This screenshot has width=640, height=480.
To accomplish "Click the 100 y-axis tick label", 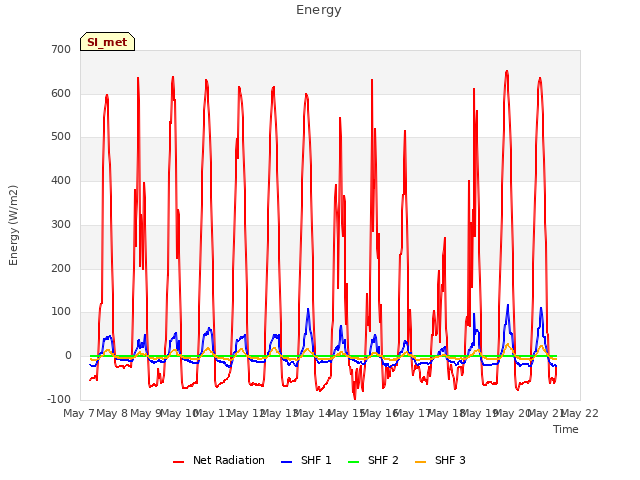I will click(x=61, y=312).
